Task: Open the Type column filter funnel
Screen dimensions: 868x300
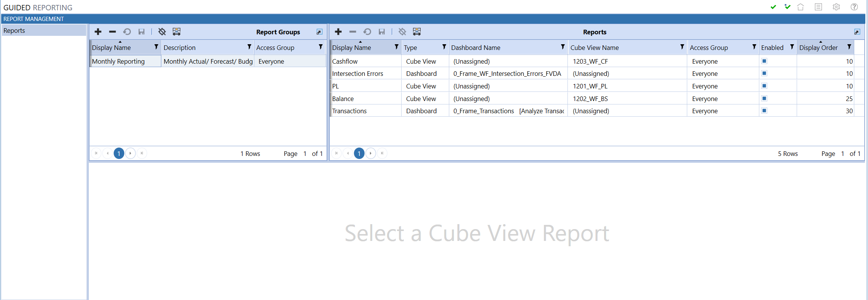Action: 444,47
